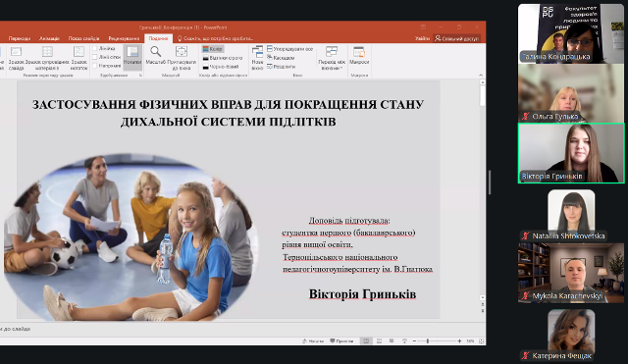Click Упорядкувати все (Arrange All)
Image resolution: width=628 pixels, height=364 pixels.
(x=289, y=49)
